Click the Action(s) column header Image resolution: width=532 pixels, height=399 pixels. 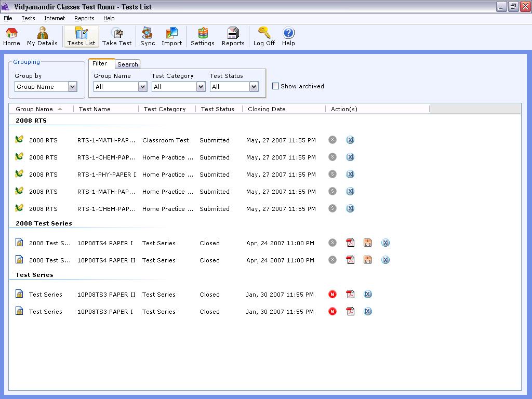[x=378, y=109]
